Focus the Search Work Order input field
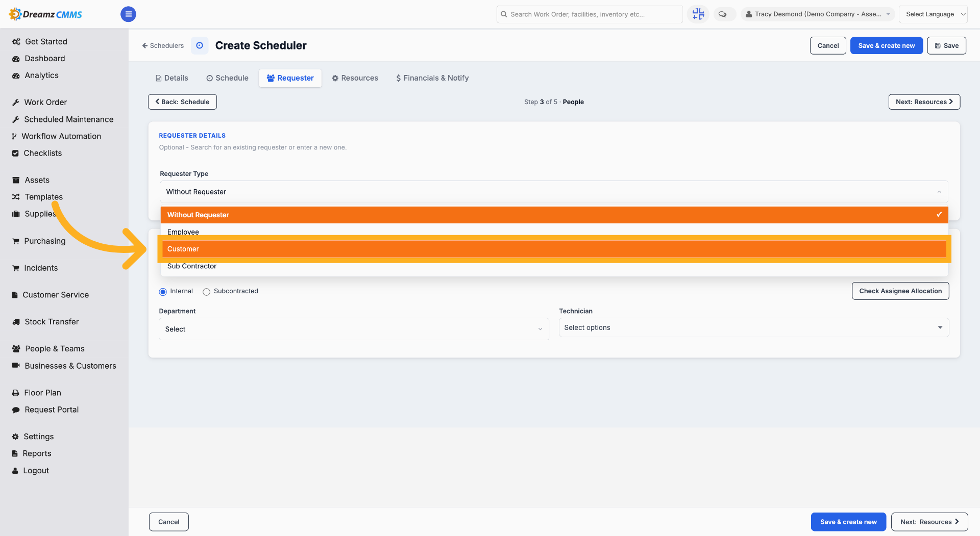980x536 pixels. point(590,14)
